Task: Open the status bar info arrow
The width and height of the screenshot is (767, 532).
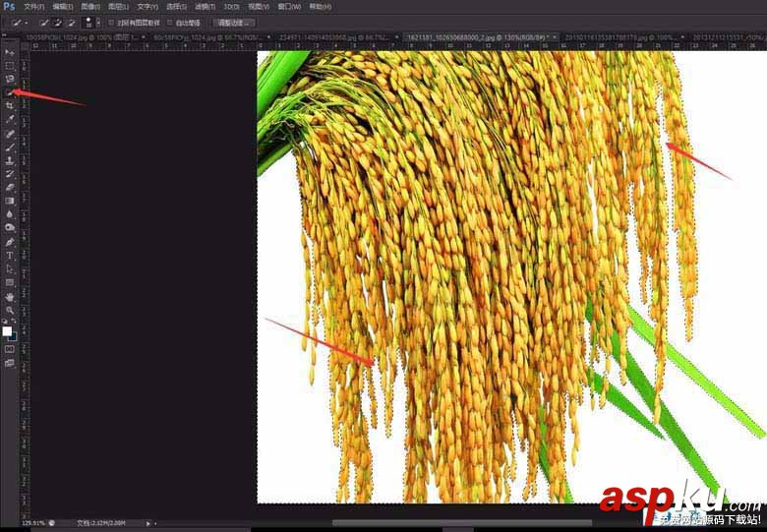Action: [x=148, y=523]
